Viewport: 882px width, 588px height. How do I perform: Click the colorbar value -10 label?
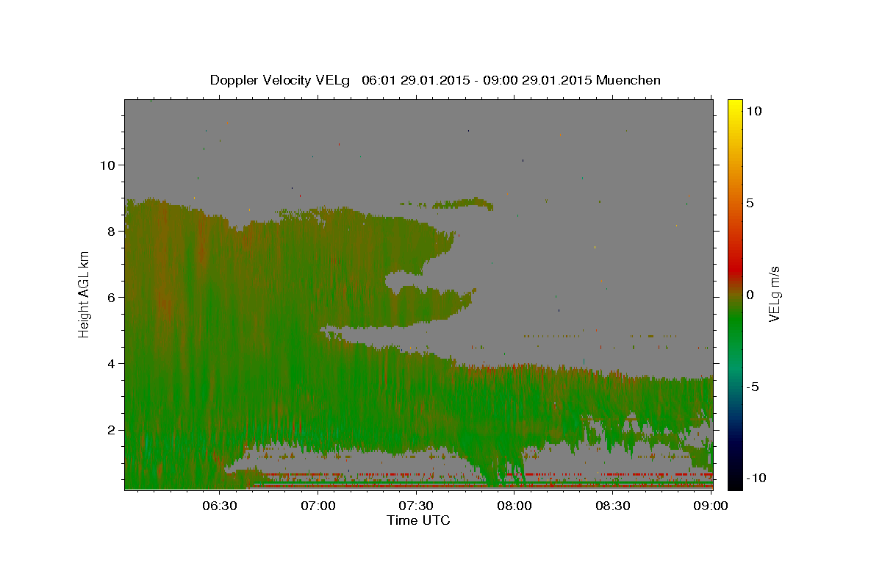(x=756, y=478)
